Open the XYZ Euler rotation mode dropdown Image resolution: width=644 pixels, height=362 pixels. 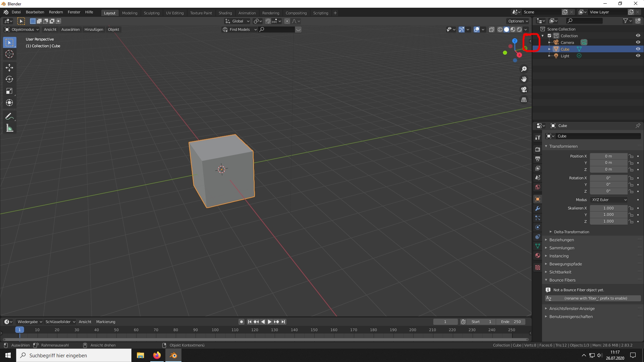[x=609, y=200]
